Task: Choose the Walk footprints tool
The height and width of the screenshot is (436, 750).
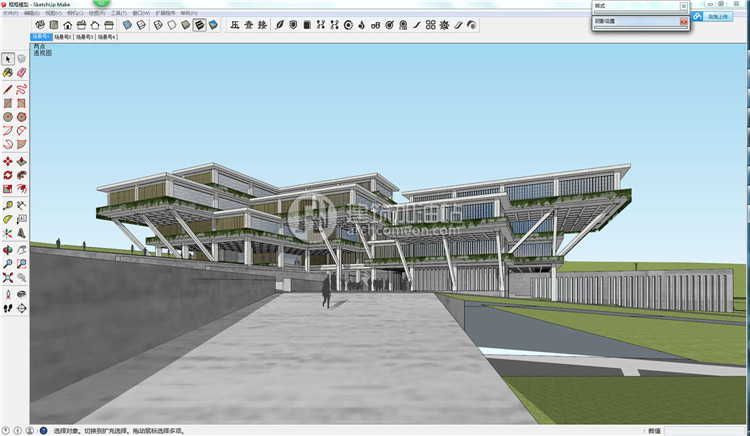Action: (x=8, y=308)
